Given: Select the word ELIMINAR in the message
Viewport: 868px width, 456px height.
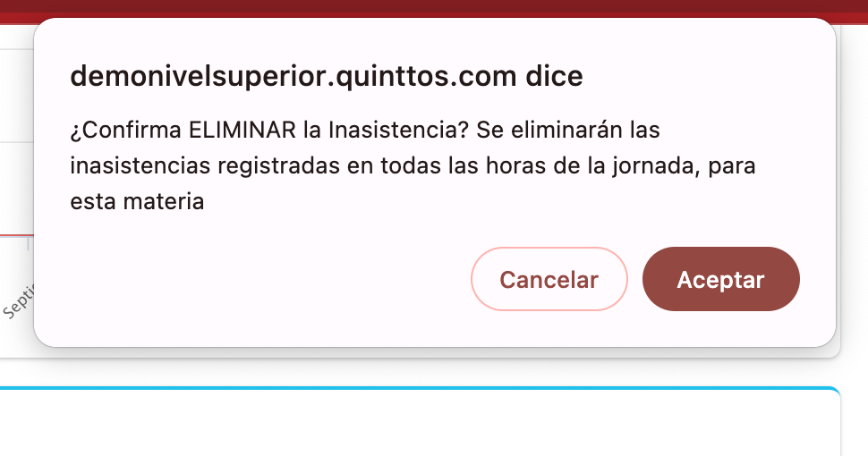Looking at the screenshot, I should tap(243, 130).
